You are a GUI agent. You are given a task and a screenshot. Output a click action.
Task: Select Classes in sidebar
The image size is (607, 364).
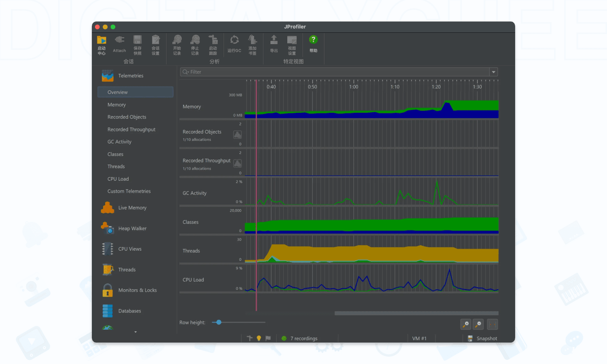115,154
